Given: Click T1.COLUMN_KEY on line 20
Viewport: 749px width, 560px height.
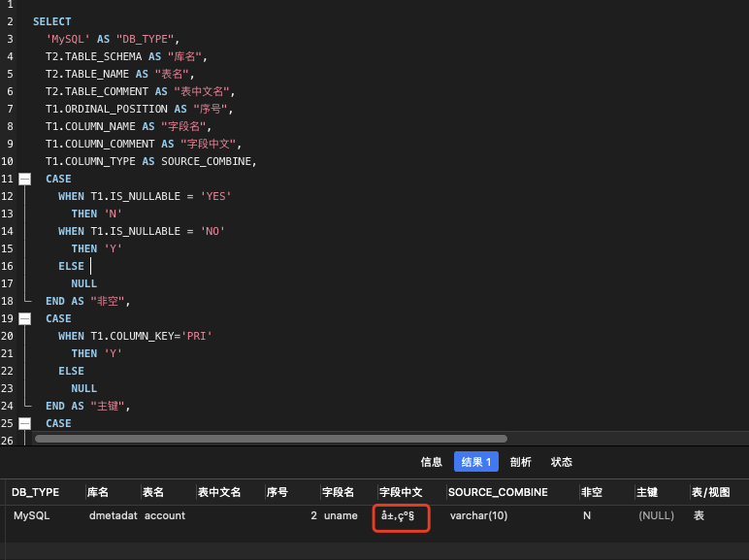Looking at the screenshot, I should click(132, 336).
